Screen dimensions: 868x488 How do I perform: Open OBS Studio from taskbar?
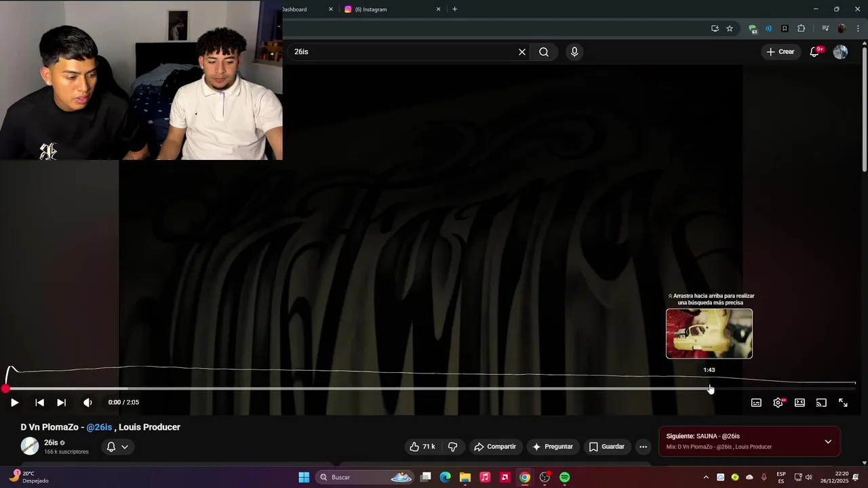(x=545, y=477)
